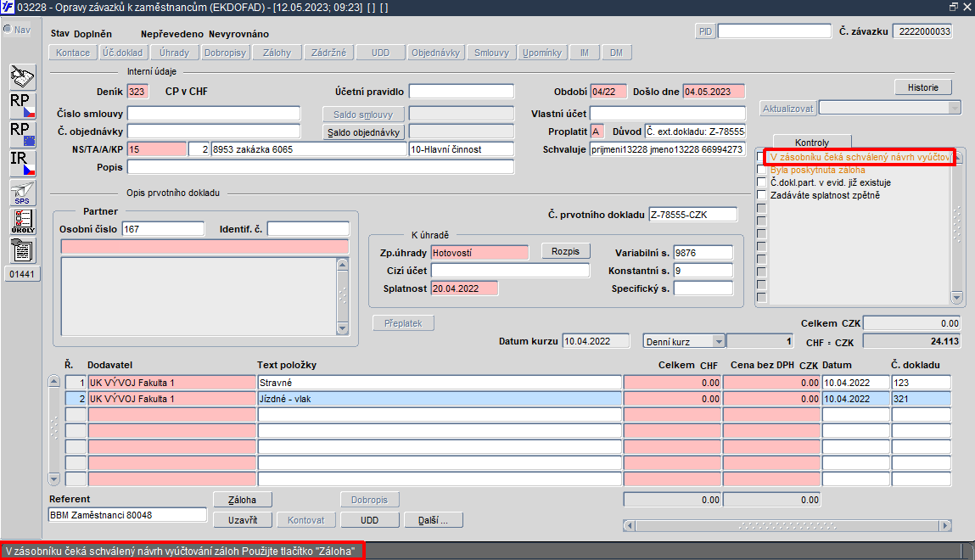
Task: Click the IR Czech flag icon
Action: click(x=22, y=163)
